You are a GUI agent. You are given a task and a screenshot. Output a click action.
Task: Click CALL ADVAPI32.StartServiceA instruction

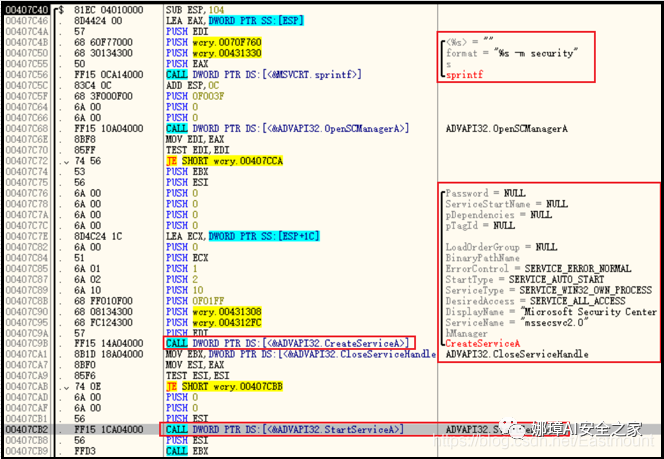click(x=285, y=429)
